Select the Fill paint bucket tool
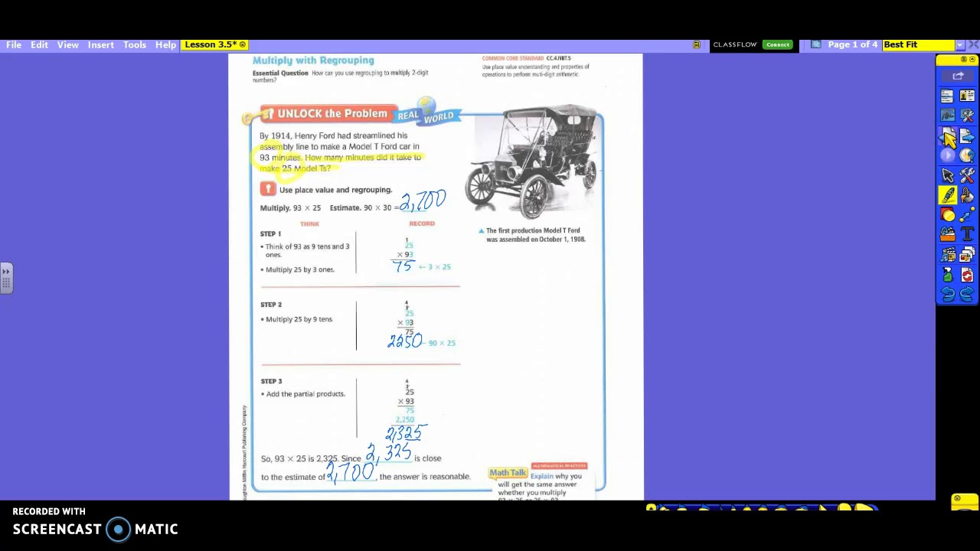Screen dimensions: 980x551 click(967, 195)
